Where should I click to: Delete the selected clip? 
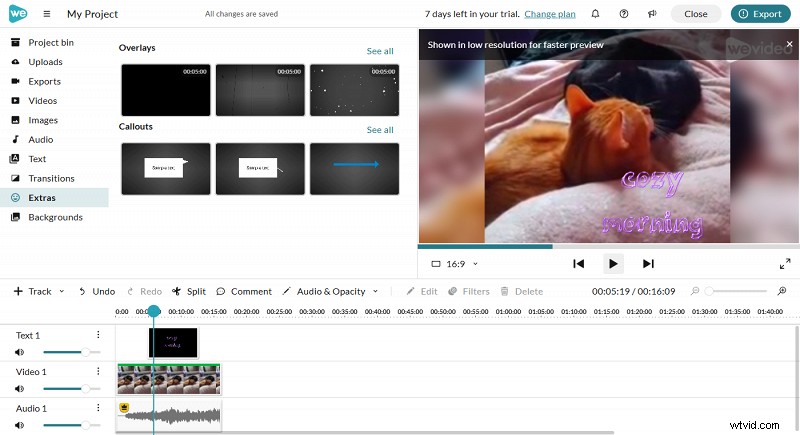pyautogui.click(x=521, y=291)
